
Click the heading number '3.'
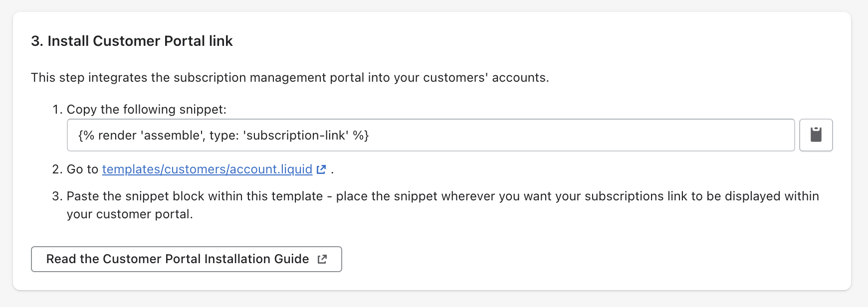(x=37, y=41)
